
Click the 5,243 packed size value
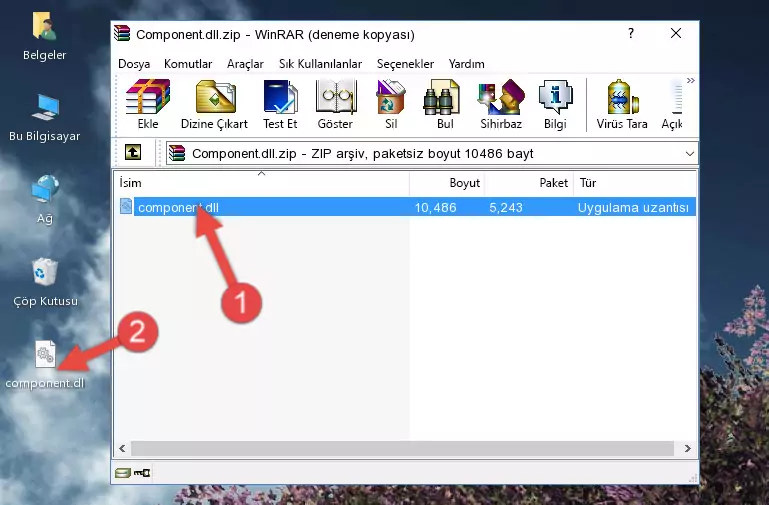506,207
